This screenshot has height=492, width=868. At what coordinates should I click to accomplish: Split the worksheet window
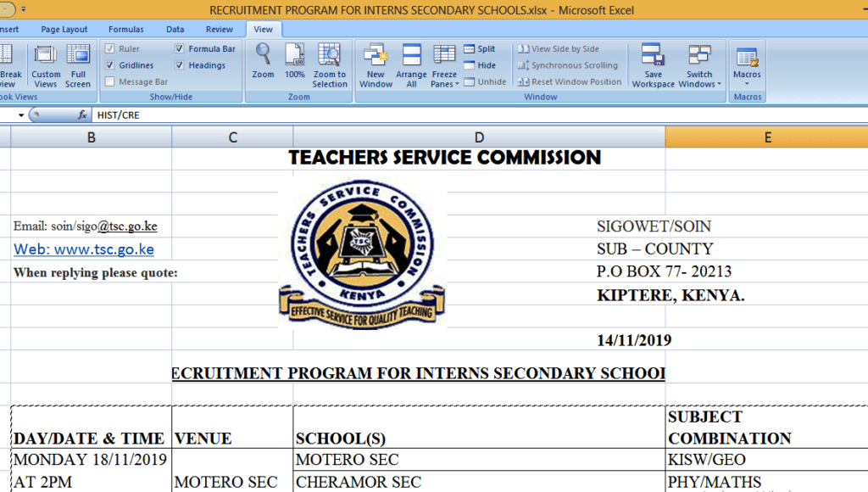[x=480, y=48]
